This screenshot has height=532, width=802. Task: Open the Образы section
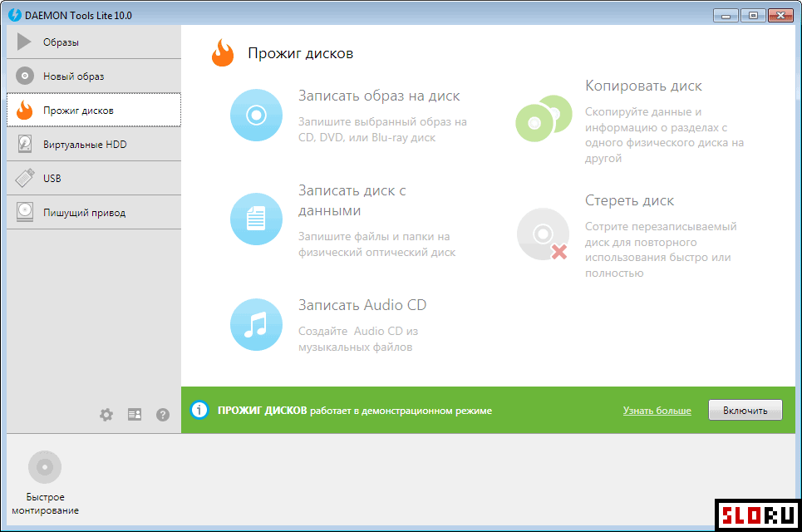coord(94,42)
